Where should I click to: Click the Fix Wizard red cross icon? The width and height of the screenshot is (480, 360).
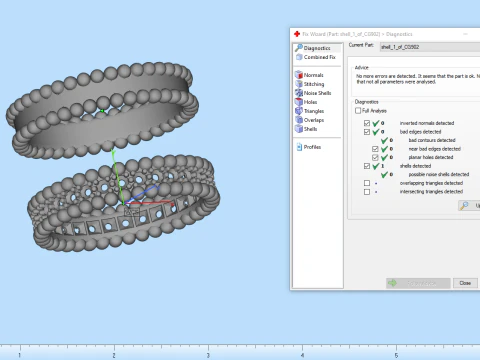pos(297,34)
